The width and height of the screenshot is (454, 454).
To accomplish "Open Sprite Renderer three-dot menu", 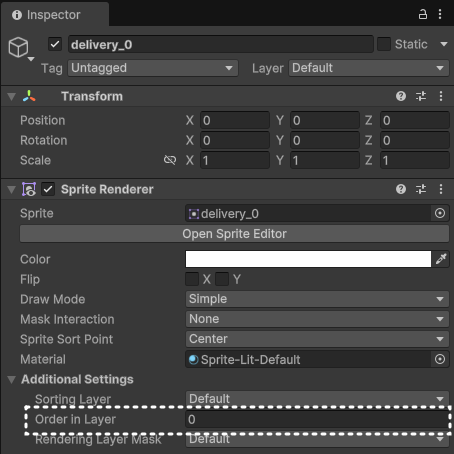I will click(441, 189).
